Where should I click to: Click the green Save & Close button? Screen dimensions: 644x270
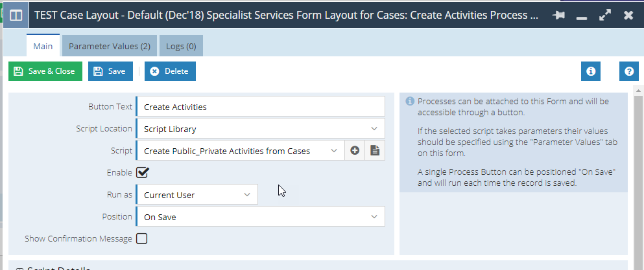click(45, 71)
